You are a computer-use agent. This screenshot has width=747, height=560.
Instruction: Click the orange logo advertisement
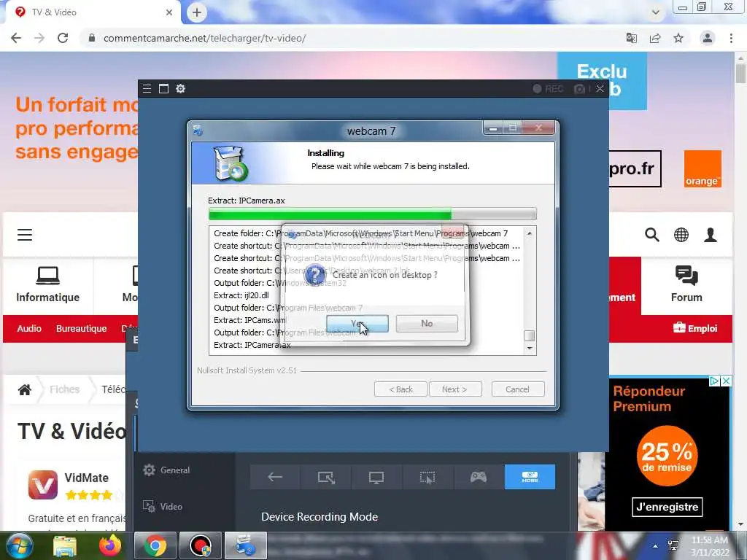703,168
